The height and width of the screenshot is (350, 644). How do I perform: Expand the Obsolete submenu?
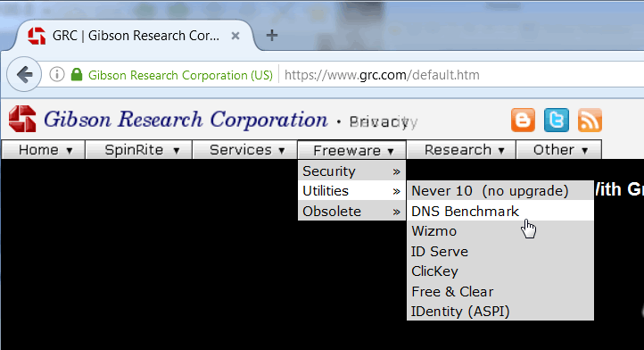click(351, 211)
